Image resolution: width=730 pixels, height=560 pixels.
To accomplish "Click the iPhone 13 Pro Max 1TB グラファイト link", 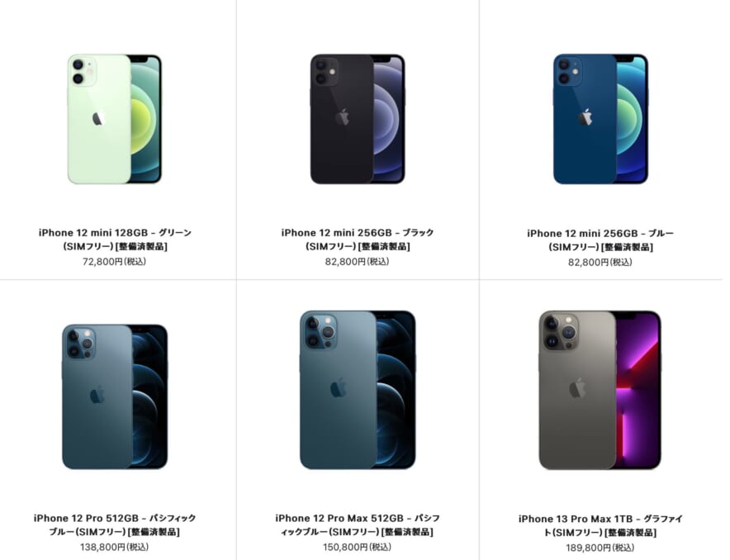I will [x=600, y=525].
